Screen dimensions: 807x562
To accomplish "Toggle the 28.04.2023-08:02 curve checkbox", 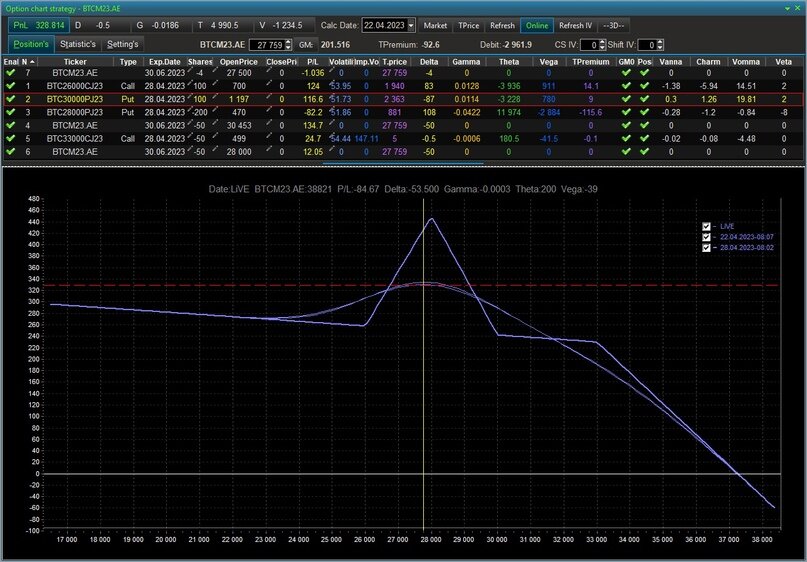I will coord(707,246).
